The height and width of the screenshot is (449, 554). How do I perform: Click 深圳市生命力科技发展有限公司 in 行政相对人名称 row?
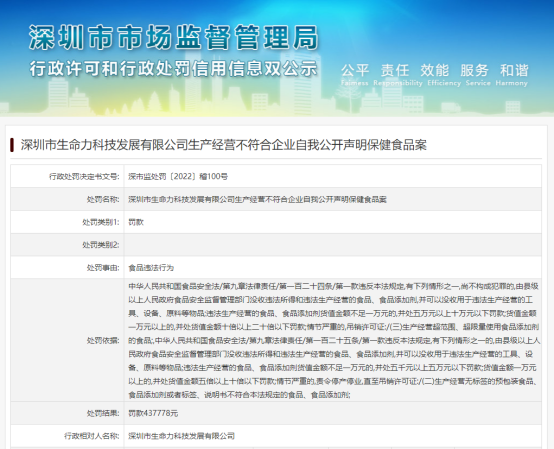point(181,436)
